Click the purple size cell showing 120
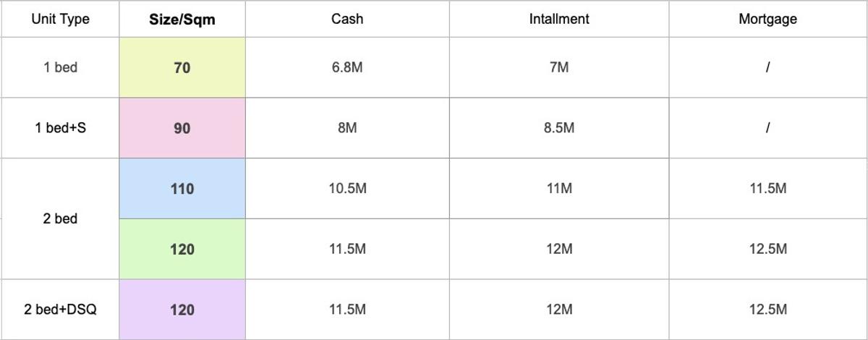Screen dimensions: 868x340 (x=182, y=310)
